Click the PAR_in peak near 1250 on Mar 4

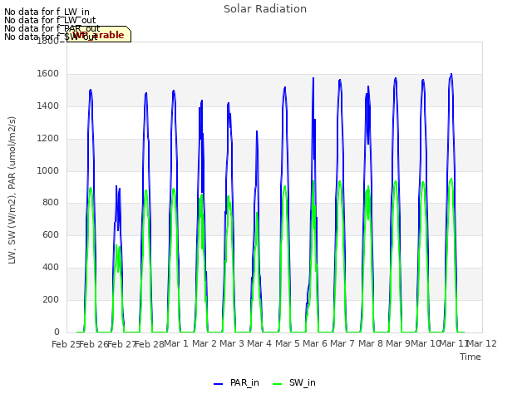tap(257, 131)
